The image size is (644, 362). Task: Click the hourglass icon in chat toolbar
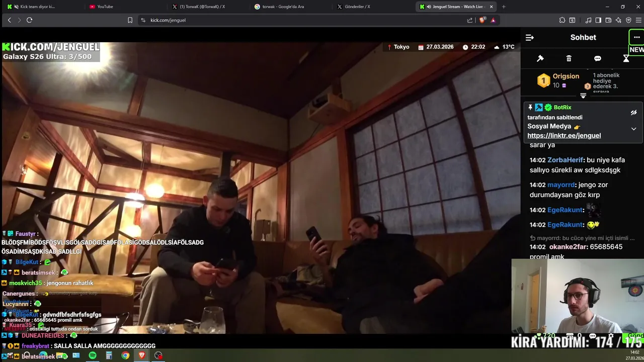point(626,58)
